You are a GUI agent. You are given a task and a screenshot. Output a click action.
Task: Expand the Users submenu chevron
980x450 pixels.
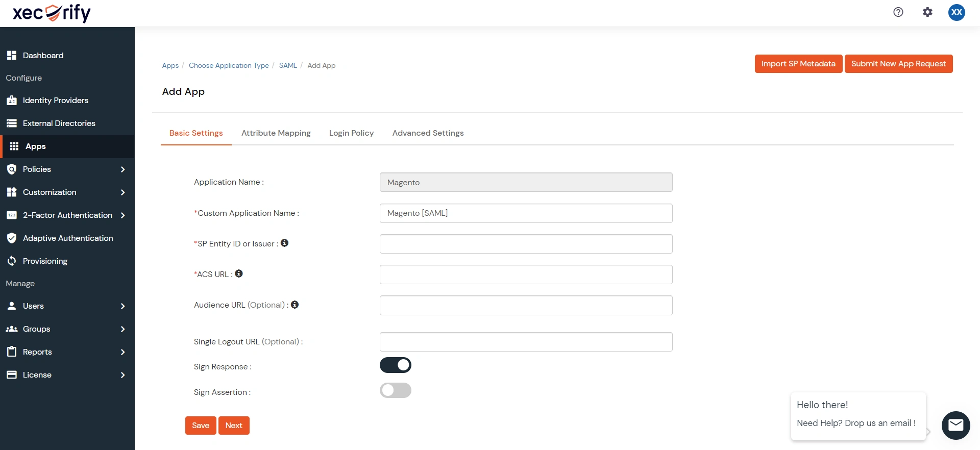[x=123, y=306]
